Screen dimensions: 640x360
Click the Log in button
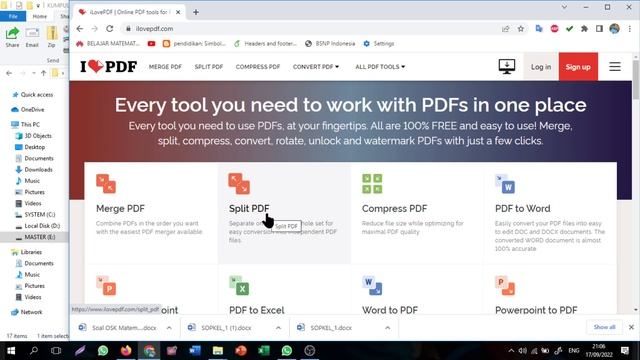click(x=541, y=67)
